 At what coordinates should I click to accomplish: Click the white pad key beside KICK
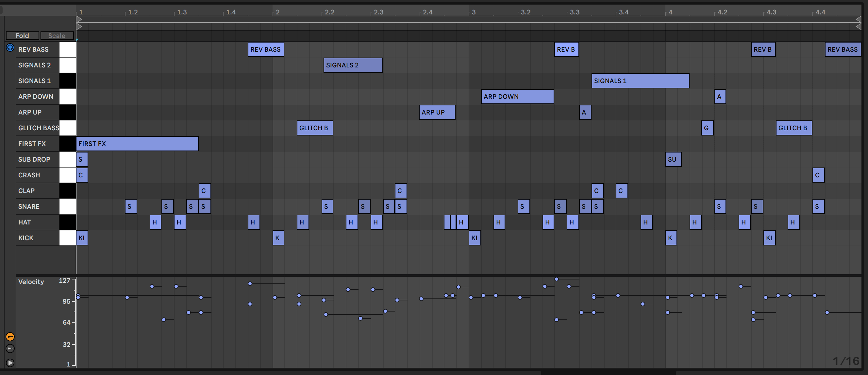pos(68,238)
